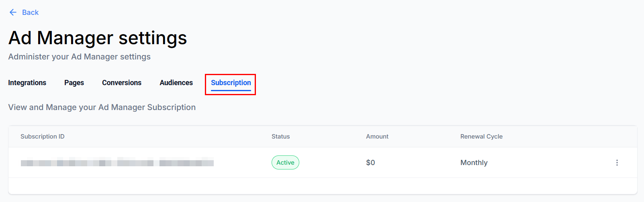This screenshot has width=644, height=202.
Task: Open the Integrations tab
Action: point(27,83)
